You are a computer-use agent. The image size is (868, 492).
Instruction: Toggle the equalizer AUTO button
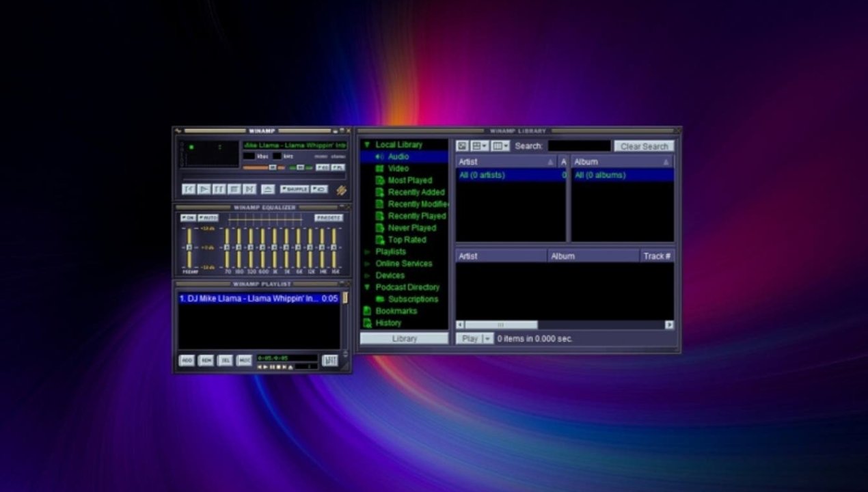(x=208, y=218)
